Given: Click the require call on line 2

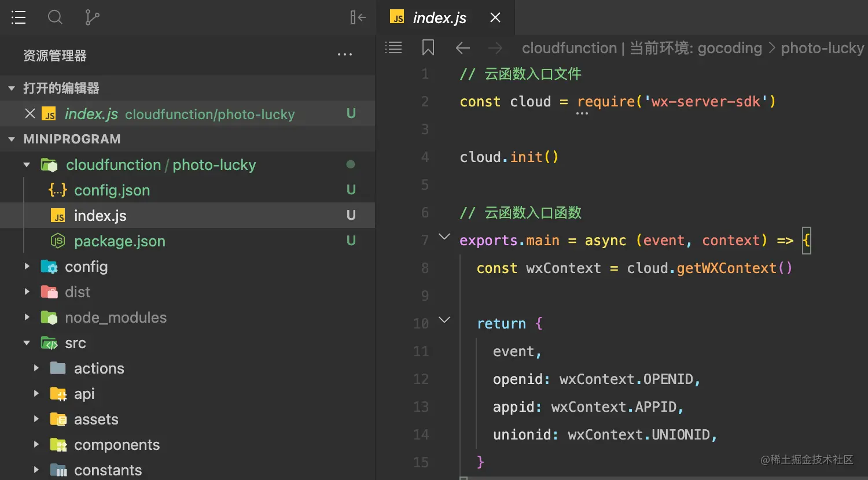Looking at the screenshot, I should click(x=606, y=102).
